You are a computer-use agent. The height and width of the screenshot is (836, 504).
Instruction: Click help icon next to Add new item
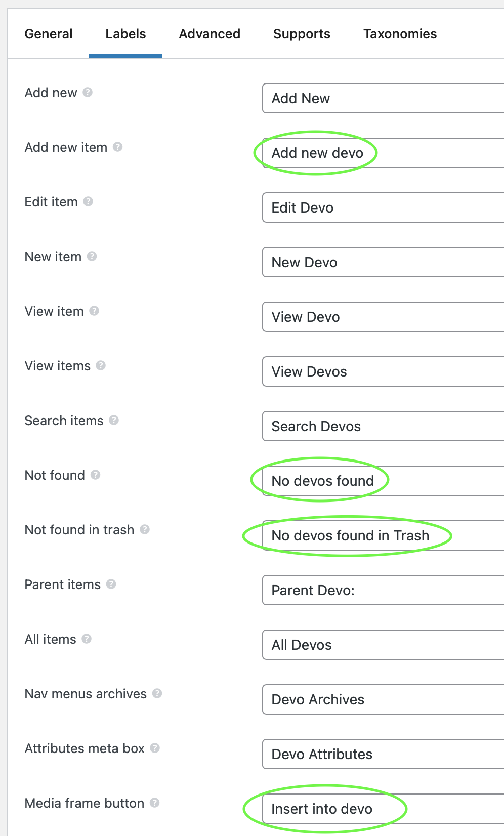[117, 147]
